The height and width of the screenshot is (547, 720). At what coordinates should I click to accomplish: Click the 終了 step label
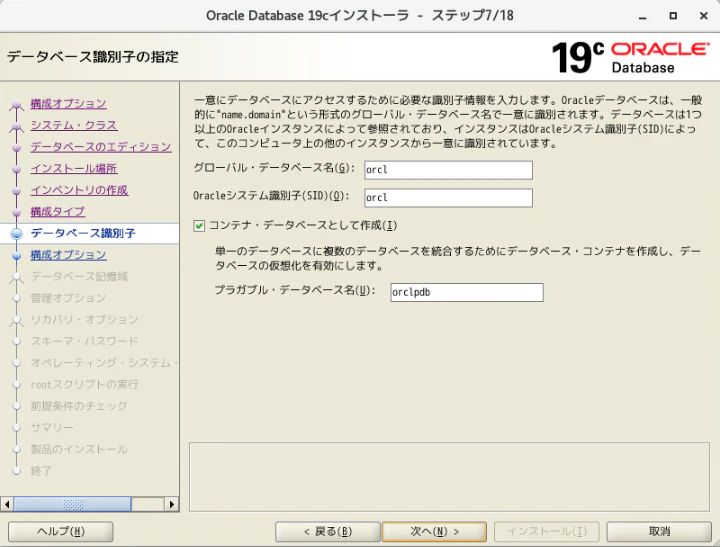pyautogui.click(x=41, y=471)
